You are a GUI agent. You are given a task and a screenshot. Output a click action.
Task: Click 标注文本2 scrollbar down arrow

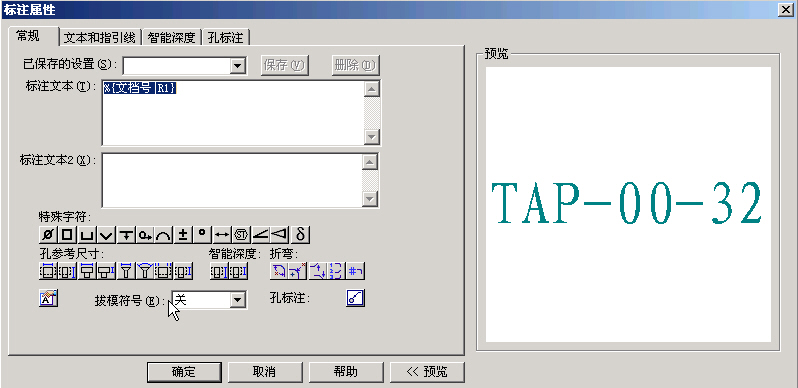tap(370, 199)
